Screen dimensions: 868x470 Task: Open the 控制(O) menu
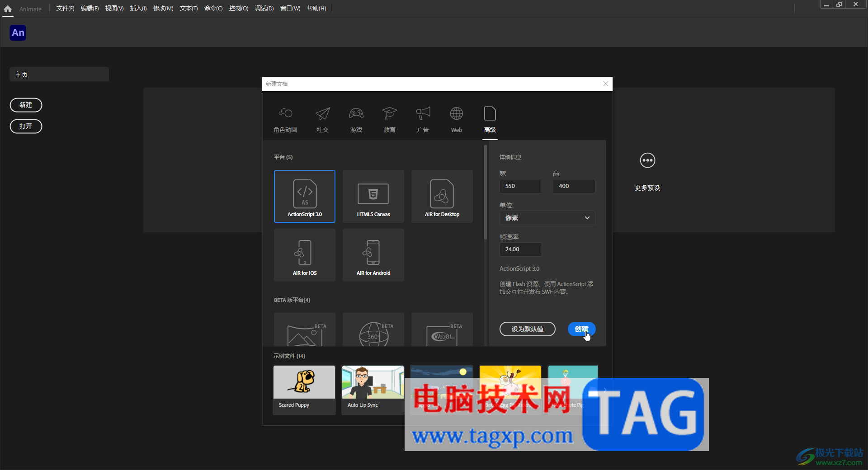[x=239, y=9]
